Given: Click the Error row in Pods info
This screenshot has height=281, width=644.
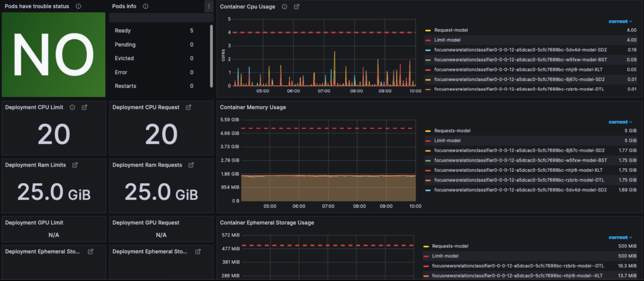Looking at the screenshot, I should pyautogui.click(x=159, y=72).
